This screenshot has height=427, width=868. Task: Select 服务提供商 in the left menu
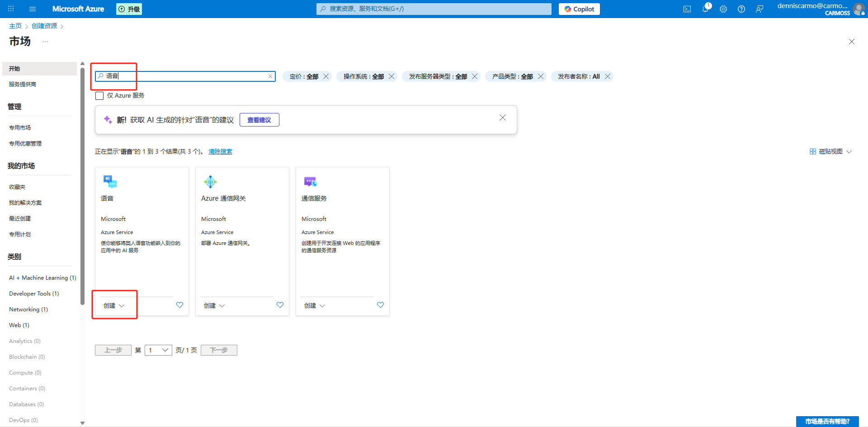tap(23, 84)
